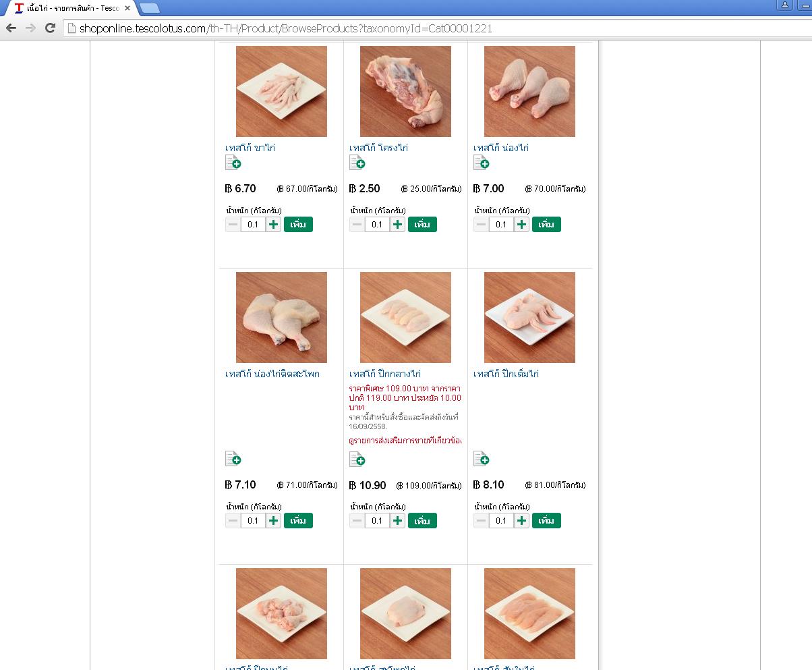This screenshot has width=812, height=670.
Task: Click add-to-list icon under เทสโก้ โครงไก่
Action: coord(357,163)
